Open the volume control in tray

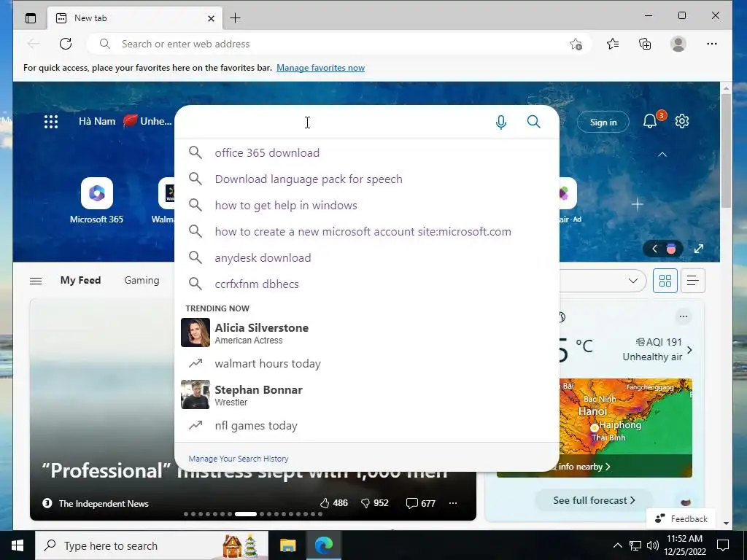point(653,545)
